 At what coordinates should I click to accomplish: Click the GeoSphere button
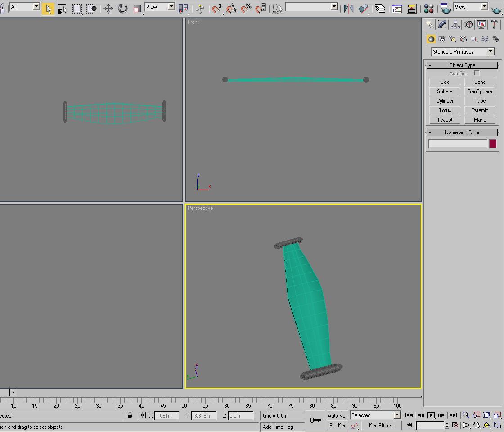[x=480, y=91]
